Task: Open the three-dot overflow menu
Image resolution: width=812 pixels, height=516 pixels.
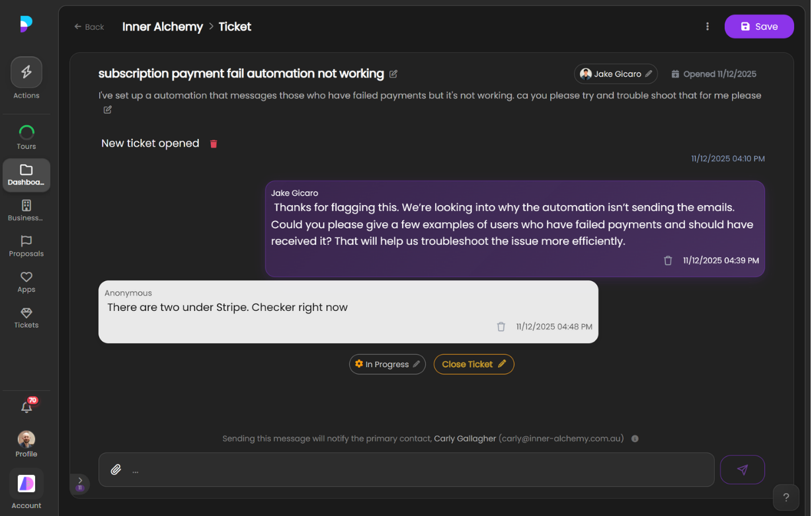Action: 708,26
